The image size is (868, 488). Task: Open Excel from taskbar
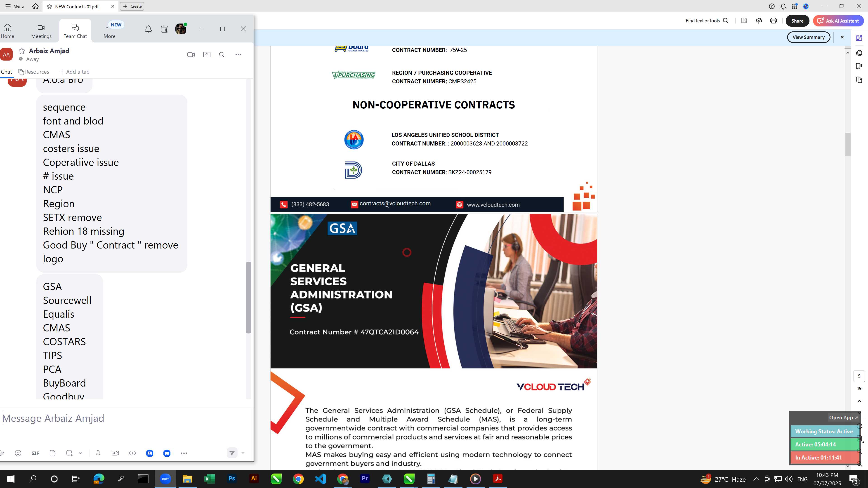(x=210, y=479)
